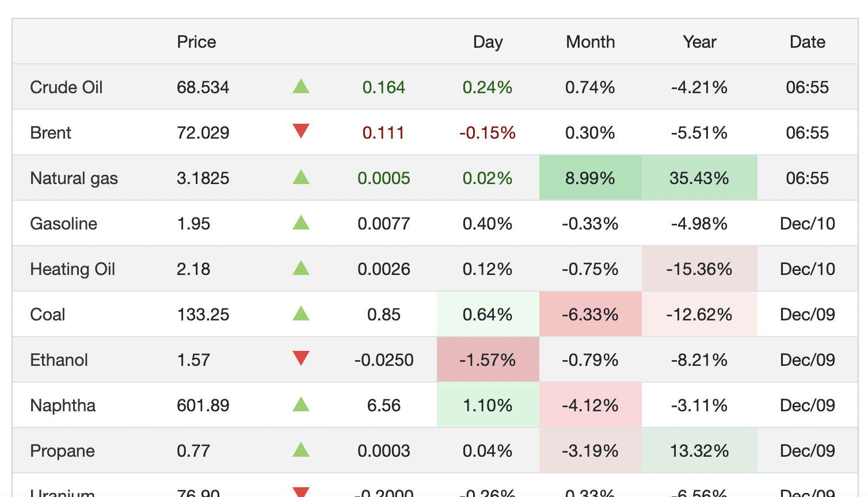This screenshot has width=868, height=497.
Task: Click Natural gas change value 0.0005
Action: 384,178
